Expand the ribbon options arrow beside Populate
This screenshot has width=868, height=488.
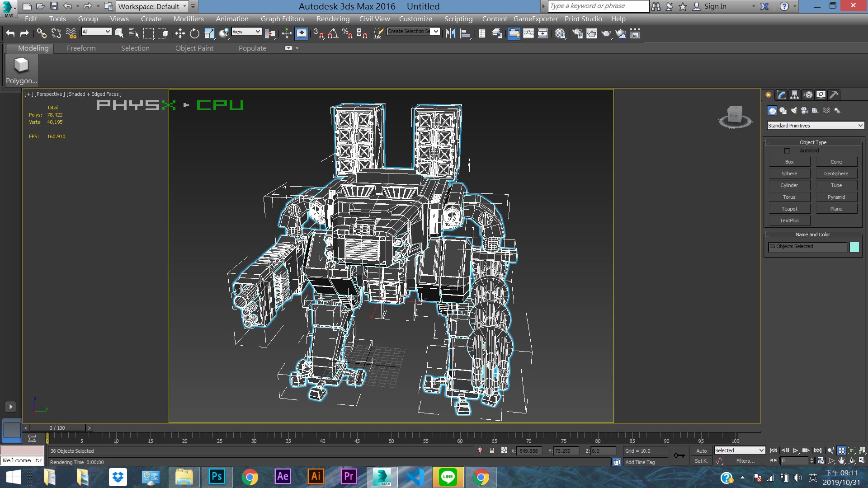pyautogui.click(x=297, y=48)
